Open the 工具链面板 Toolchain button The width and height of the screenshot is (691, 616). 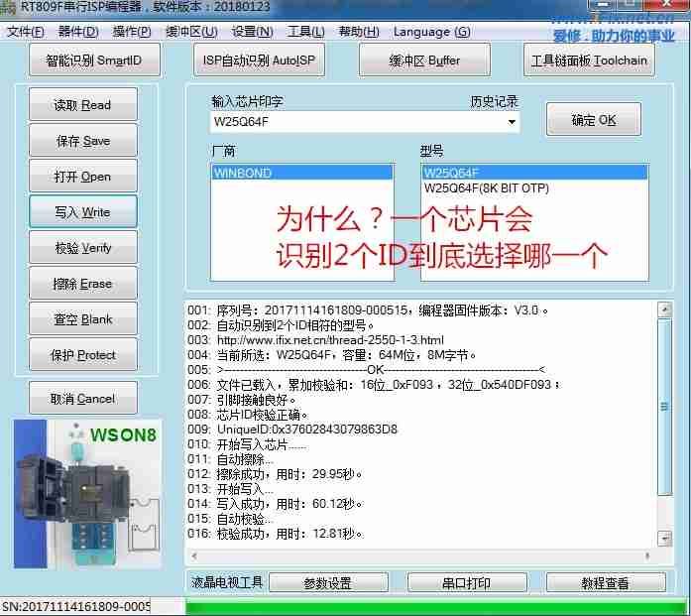(x=589, y=60)
